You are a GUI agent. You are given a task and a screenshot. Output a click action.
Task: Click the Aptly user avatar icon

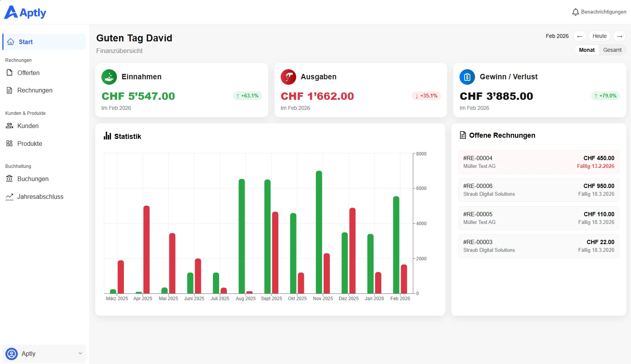(x=12, y=354)
